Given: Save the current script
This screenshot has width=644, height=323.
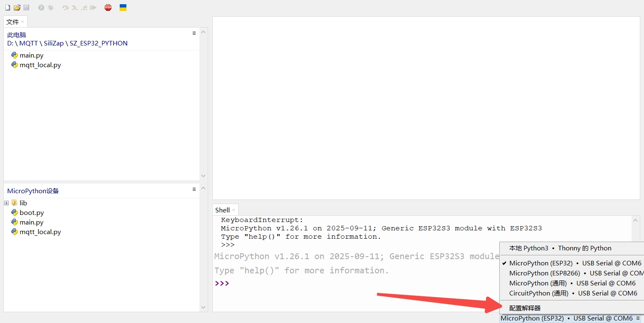Looking at the screenshot, I should (26, 7).
